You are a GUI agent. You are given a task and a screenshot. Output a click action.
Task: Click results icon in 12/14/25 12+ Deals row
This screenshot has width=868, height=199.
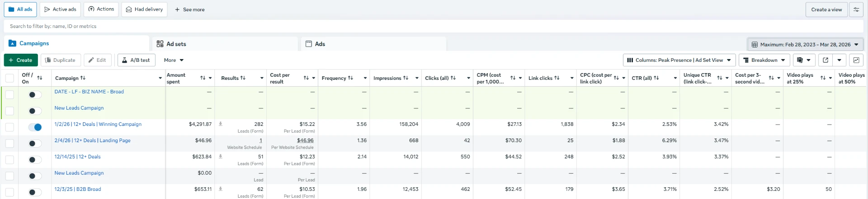(221, 156)
